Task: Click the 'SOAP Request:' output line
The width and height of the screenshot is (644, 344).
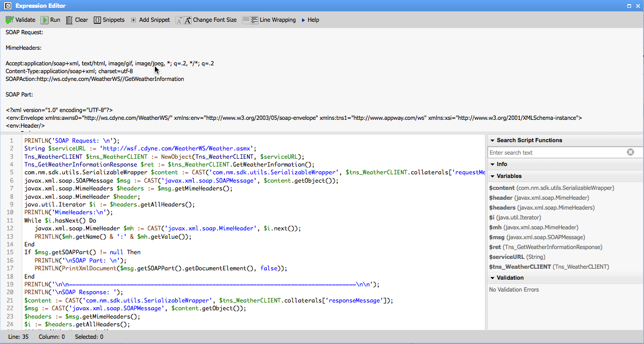Action: 24,32
